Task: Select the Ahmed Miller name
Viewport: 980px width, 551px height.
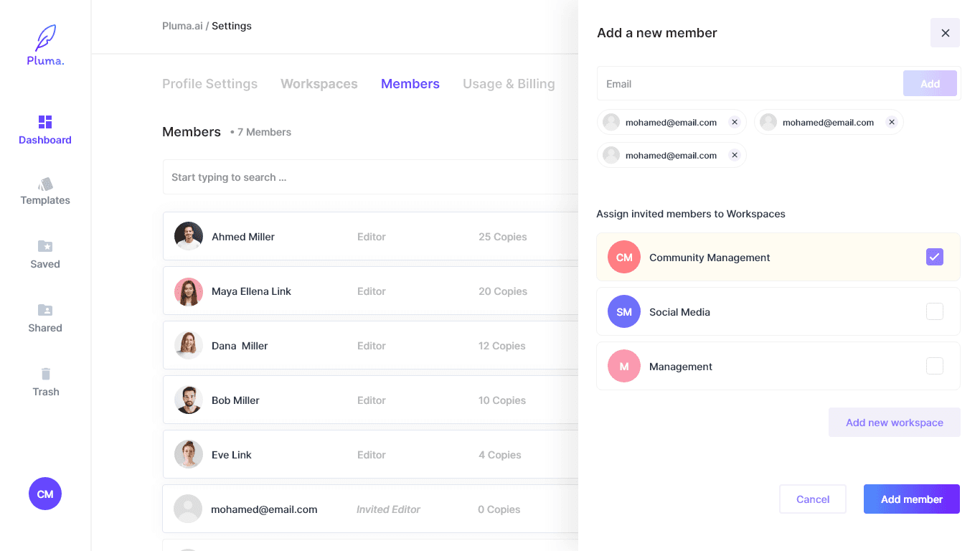Action: pos(243,237)
